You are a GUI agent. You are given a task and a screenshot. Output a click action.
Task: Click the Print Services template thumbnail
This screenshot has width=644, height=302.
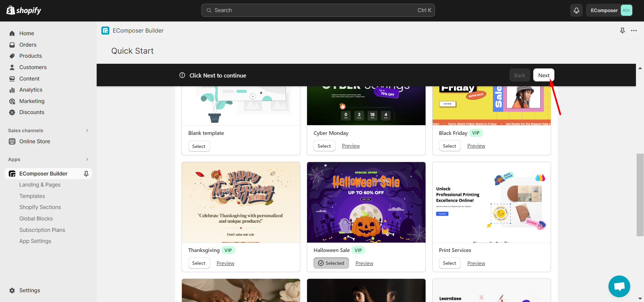coord(492,202)
